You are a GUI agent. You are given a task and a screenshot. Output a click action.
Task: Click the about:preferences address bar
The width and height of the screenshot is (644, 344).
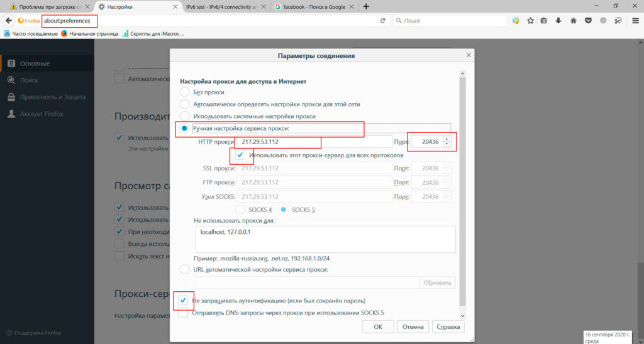(209, 21)
